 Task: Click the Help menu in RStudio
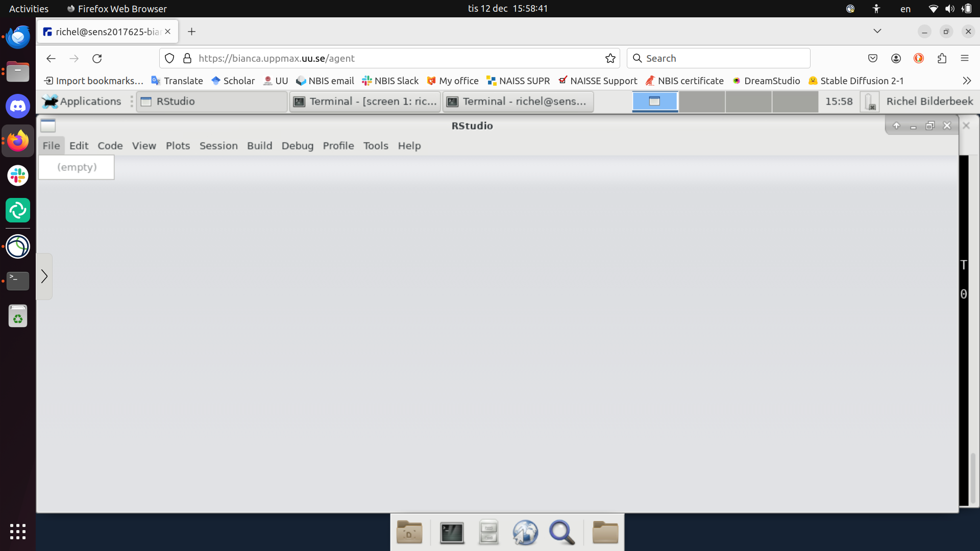pyautogui.click(x=409, y=145)
